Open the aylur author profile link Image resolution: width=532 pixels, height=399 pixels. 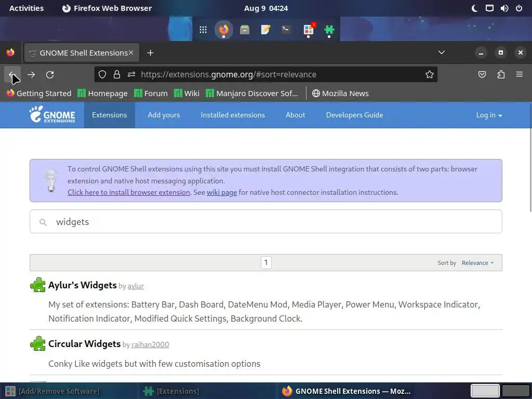136,286
